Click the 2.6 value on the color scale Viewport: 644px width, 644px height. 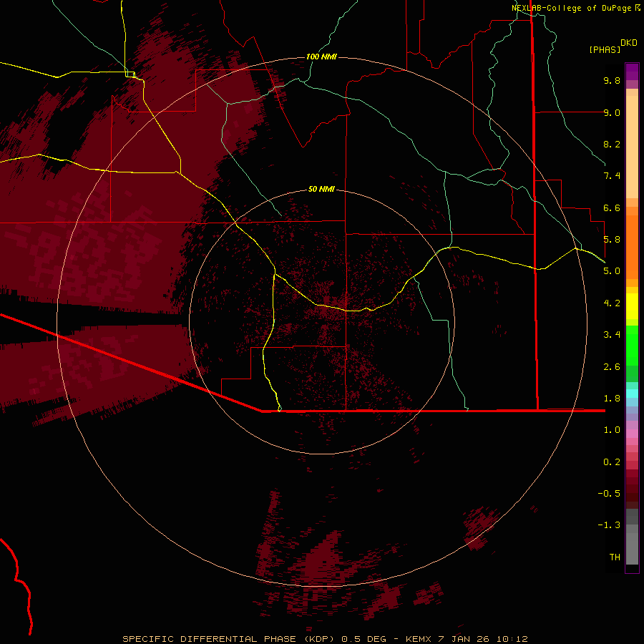click(612, 367)
